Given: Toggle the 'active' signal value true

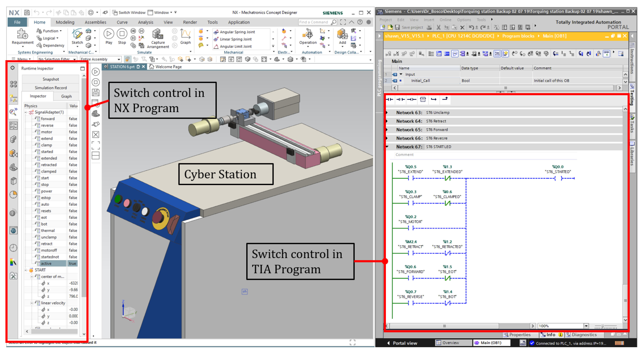Looking at the screenshot, I should click(72, 264).
